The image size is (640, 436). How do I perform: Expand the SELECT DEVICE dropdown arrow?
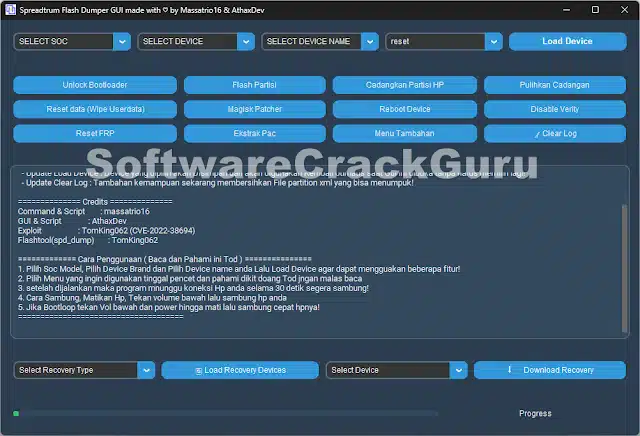pos(246,42)
